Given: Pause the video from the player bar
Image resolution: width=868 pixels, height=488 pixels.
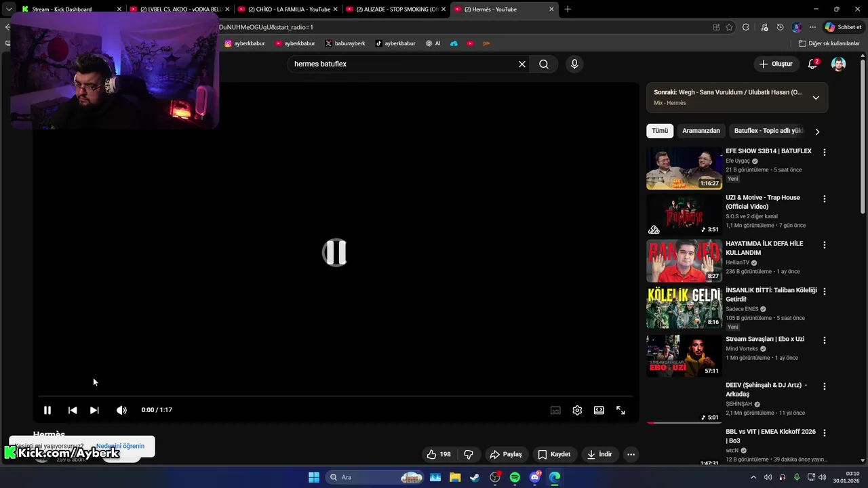Looking at the screenshot, I should (x=47, y=410).
